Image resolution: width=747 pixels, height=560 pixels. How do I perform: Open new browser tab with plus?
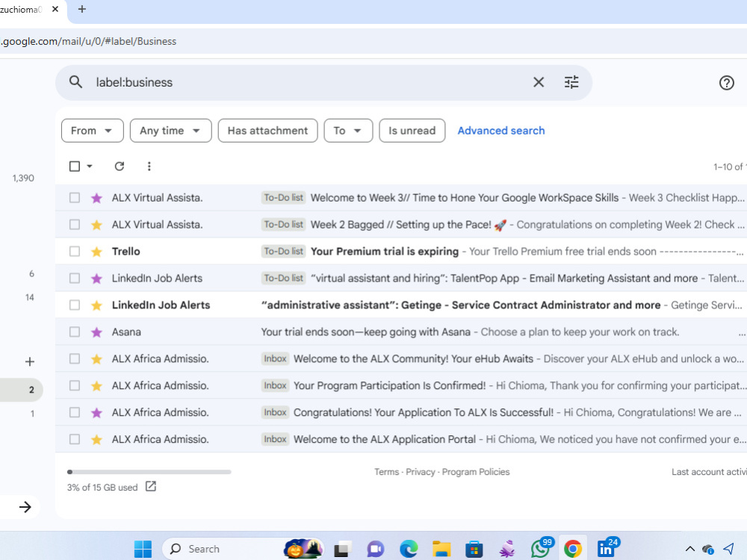pyautogui.click(x=82, y=9)
